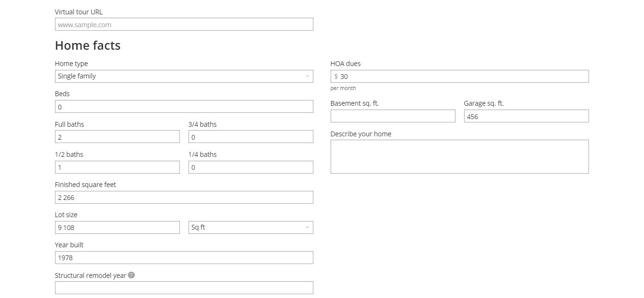Image resolution: width=644 pixels, height=298 pixels.
Task: Click the Garage sq. ft. label
Action: 484,103
